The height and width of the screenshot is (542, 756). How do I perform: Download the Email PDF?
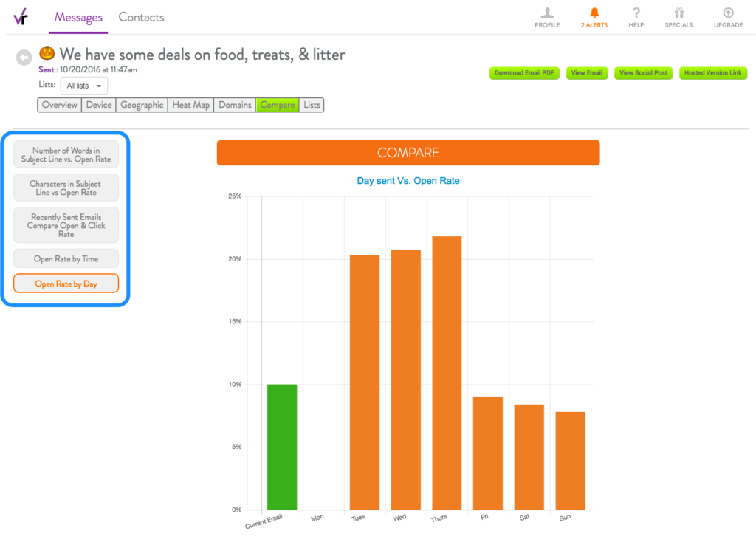point(524,73)
